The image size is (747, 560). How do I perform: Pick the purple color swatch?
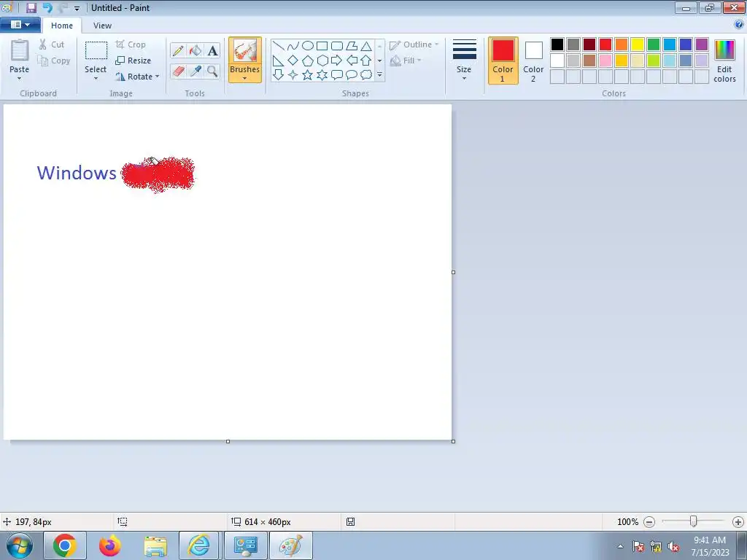click(x=702, y=44)
